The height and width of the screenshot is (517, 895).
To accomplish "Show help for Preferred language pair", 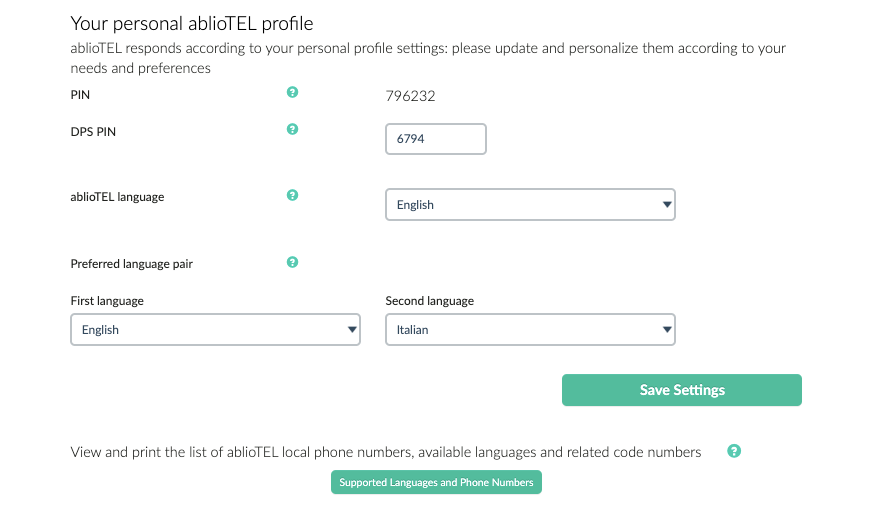I will tap(292, 262).
